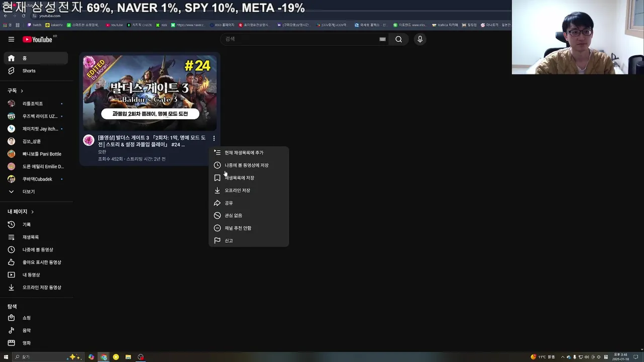Screen dimensions: 644x362
Task: Open the video title 발더스 게이트 3 link
Action: 151,141
